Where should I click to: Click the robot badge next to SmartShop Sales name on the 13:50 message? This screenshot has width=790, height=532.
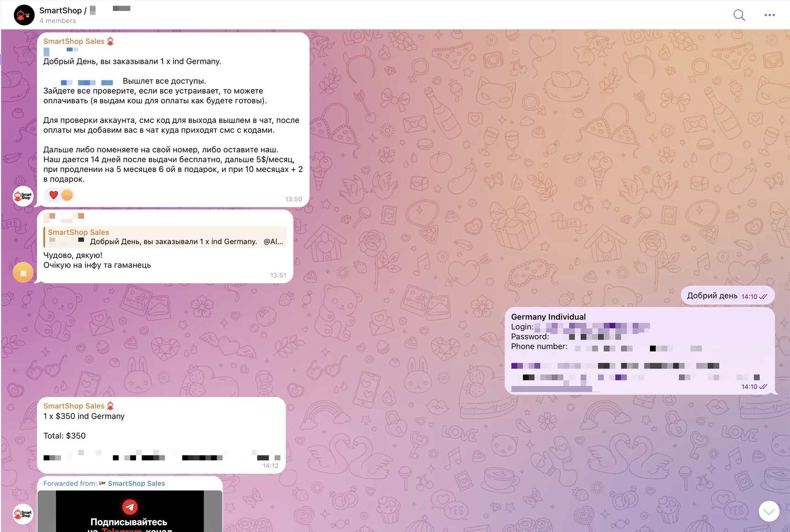point(110,41)
